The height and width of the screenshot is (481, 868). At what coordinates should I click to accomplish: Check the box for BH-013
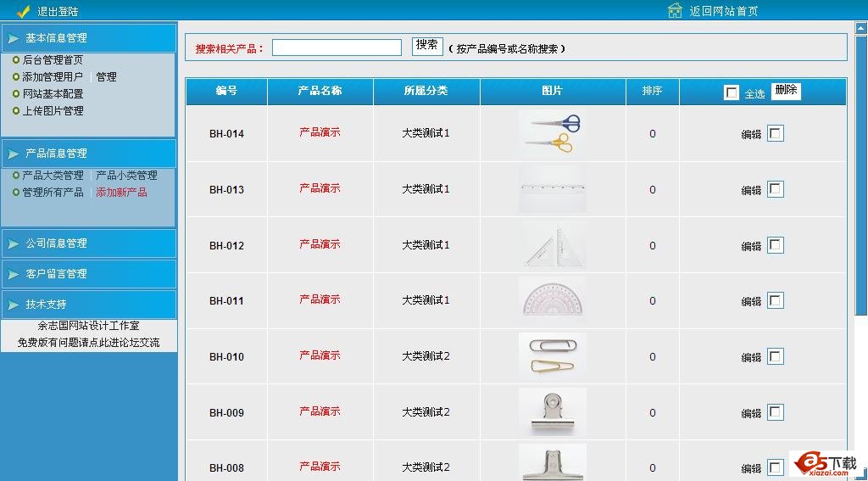click(775, 189)
